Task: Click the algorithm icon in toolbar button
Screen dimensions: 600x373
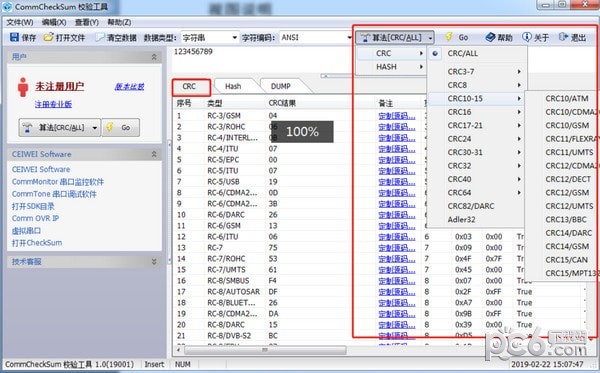Action: click(365, 37)
